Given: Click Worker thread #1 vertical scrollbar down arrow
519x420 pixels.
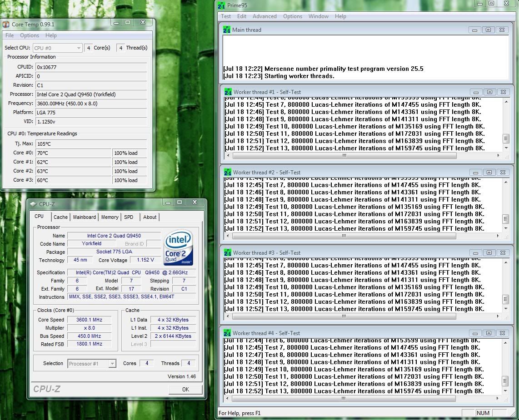Looking at the screenshot, I should click(506, 148).
